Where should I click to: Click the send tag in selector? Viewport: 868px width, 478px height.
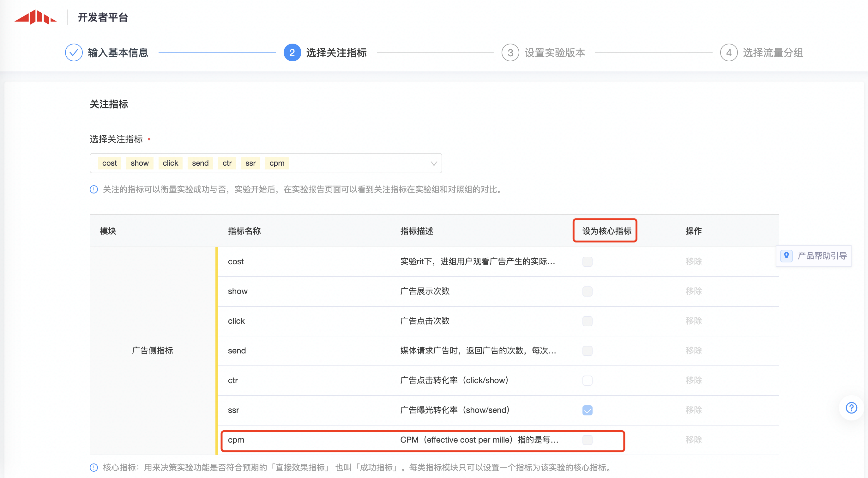click(200, 163)
